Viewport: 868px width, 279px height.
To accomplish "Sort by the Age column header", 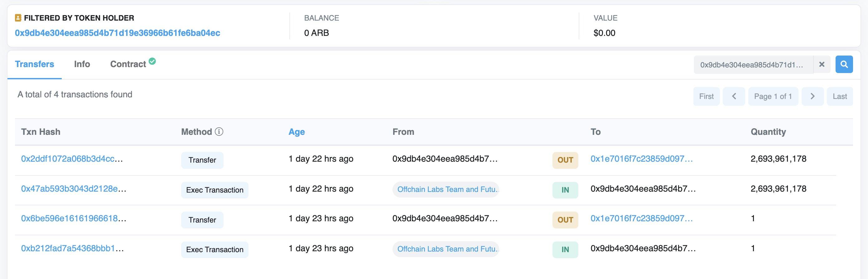I will pos(297,132).
